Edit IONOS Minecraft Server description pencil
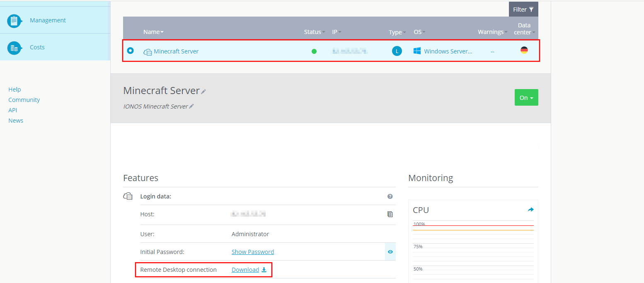The height and width of the screenshot is (283, 644). point(191,106)
